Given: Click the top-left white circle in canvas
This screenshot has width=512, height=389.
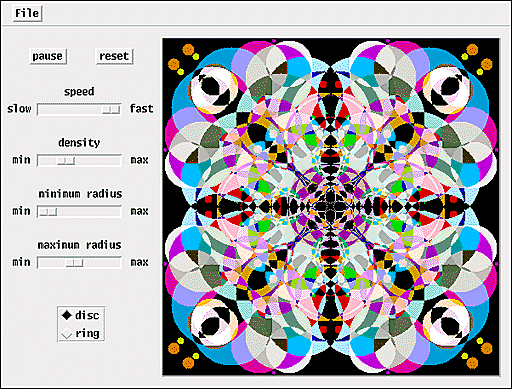Looking at the screenshot, I should [213, 88].
